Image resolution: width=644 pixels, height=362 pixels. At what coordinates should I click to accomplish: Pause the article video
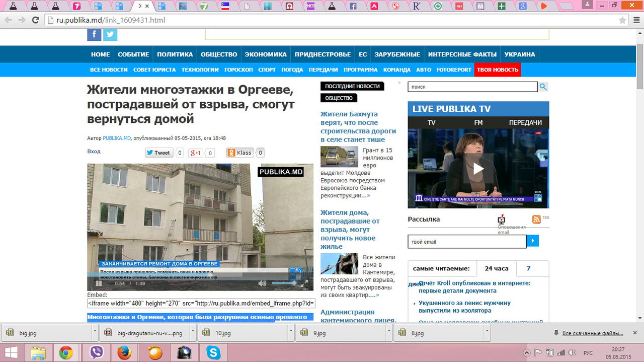click(x=99, y=283)
